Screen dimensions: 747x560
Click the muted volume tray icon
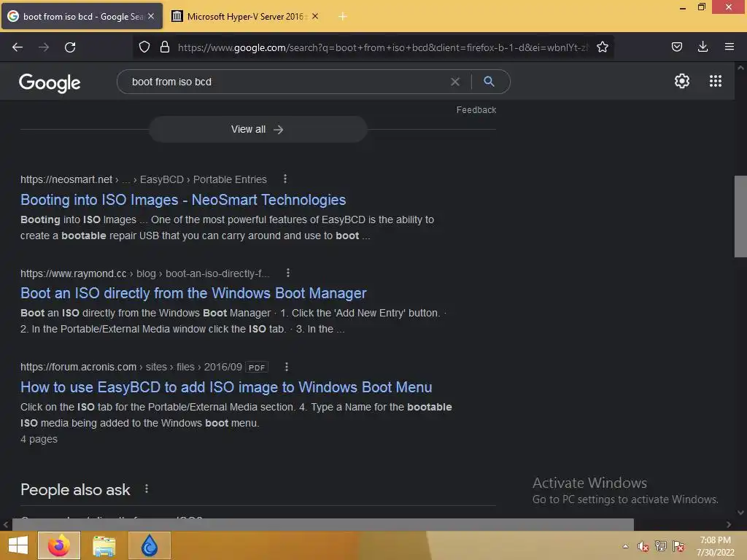(643, 546)
